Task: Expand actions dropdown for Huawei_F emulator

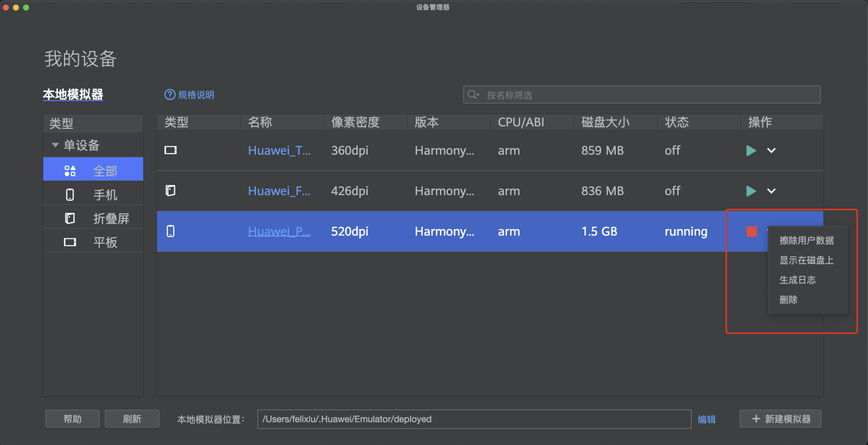Action: tap(771, 191)
